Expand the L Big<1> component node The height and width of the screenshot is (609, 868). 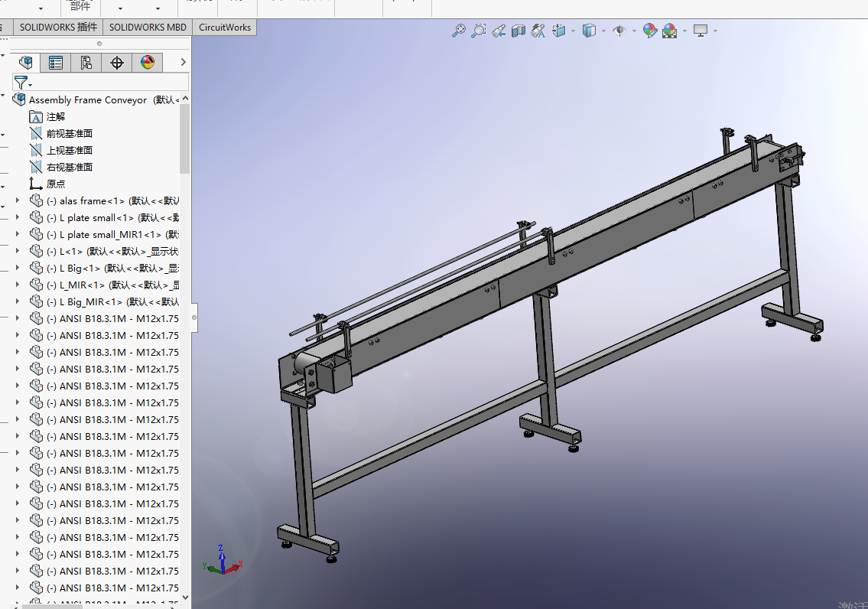pos(17,268)
